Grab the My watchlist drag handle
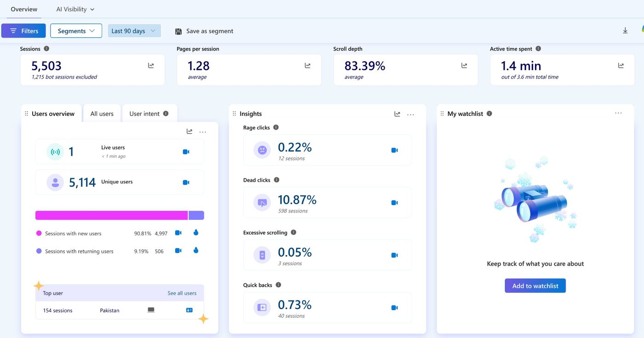 pos(442,114)
